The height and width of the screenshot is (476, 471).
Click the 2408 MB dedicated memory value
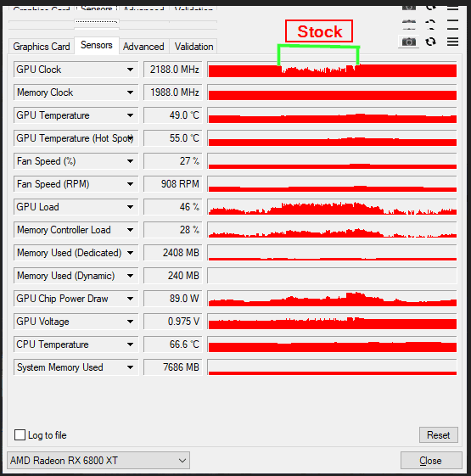(x=173, y=253)
